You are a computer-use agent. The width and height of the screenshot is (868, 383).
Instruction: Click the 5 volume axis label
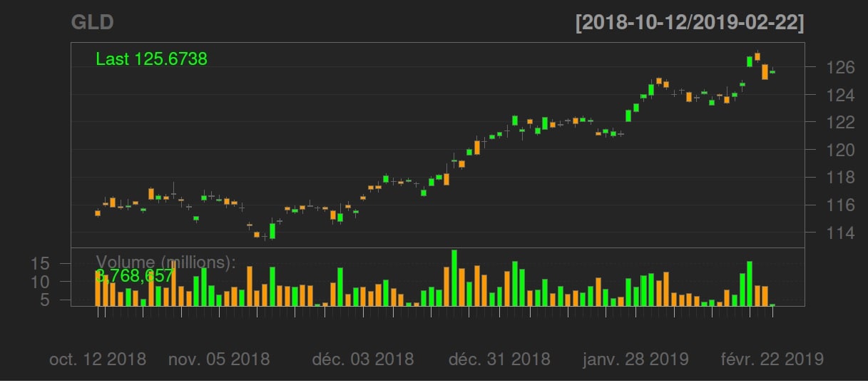point(45,301)
